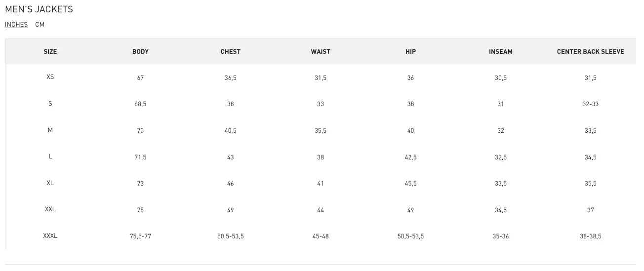This screenshot has height=271, width=644.
Task: Click the XL size row label
Action: coord(50,183)
